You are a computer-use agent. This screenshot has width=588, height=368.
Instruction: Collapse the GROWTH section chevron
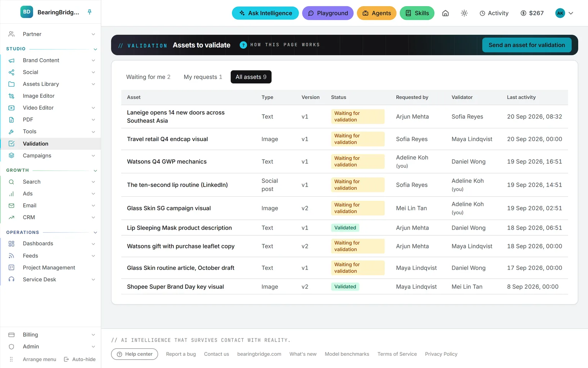pyautogui.click(x=95, y=171)
